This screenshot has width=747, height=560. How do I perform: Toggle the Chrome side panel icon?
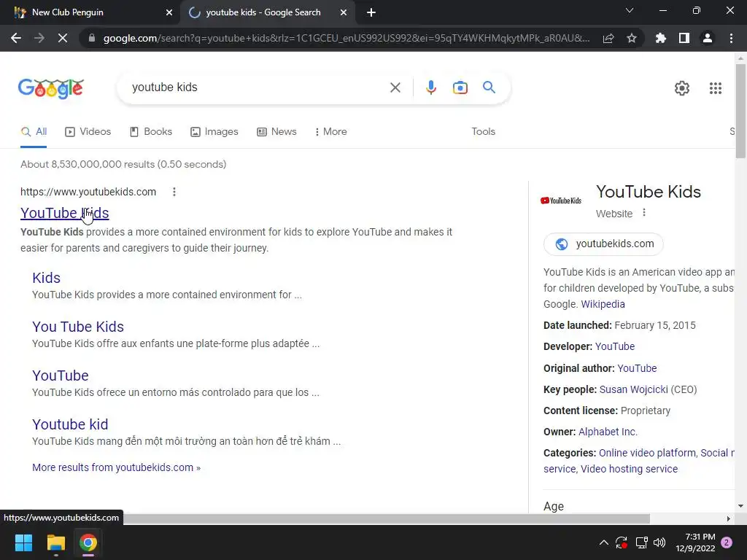pos(684,38)
